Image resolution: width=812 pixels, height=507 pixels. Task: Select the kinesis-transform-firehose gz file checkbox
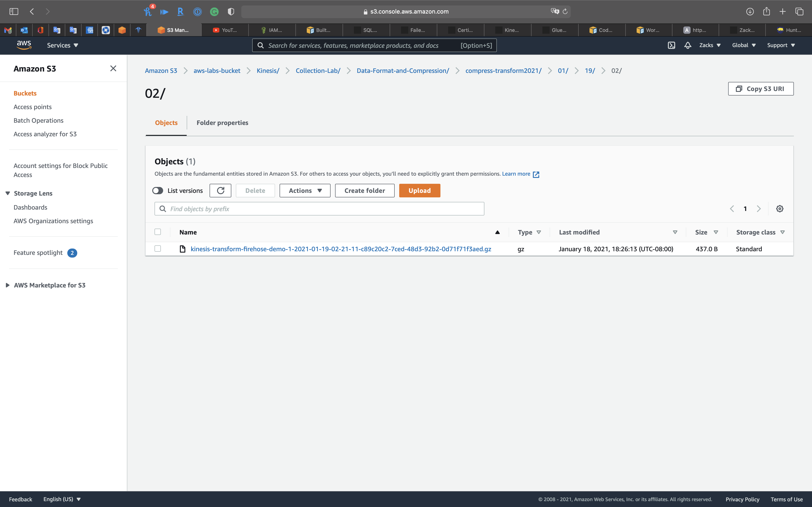click(158, 249)
